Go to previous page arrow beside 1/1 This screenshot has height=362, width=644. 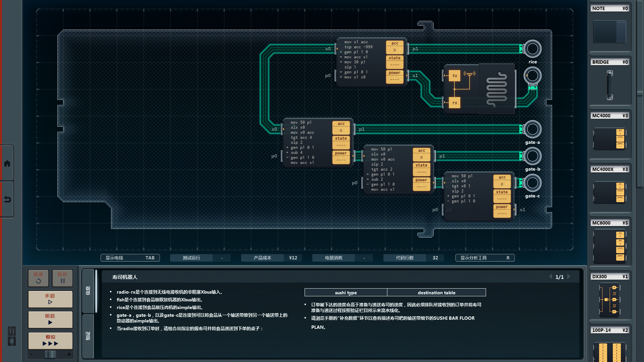point(550,277)
